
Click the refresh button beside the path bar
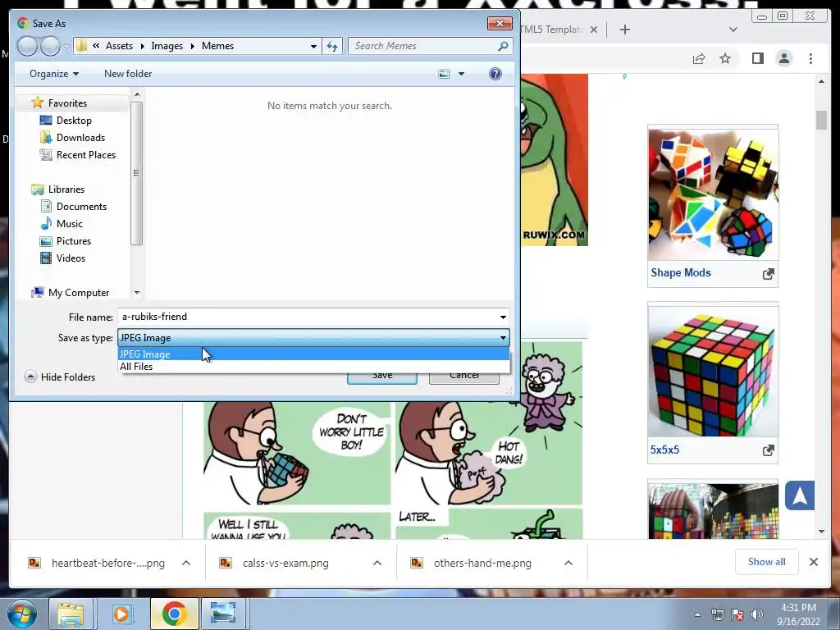coord(332,46)
